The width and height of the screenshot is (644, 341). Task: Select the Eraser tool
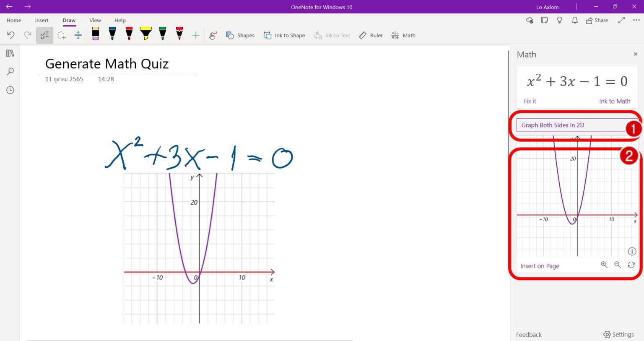pos(95,34)
